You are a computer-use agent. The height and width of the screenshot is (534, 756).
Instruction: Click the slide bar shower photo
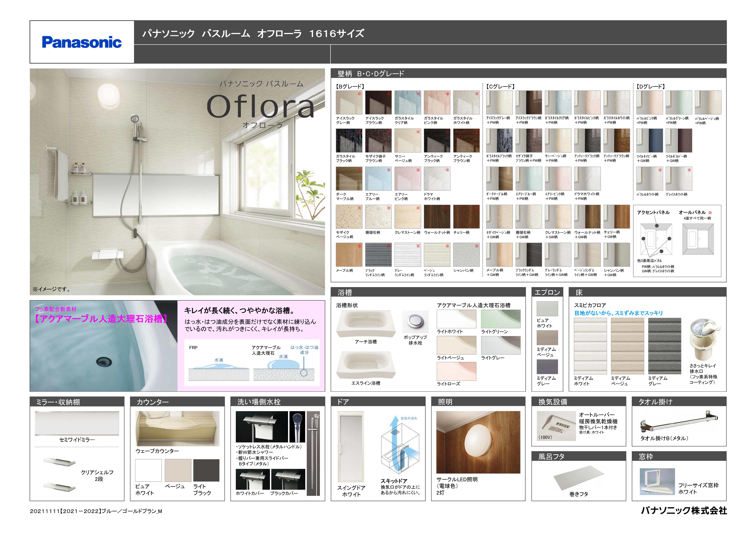pos(313,453)
